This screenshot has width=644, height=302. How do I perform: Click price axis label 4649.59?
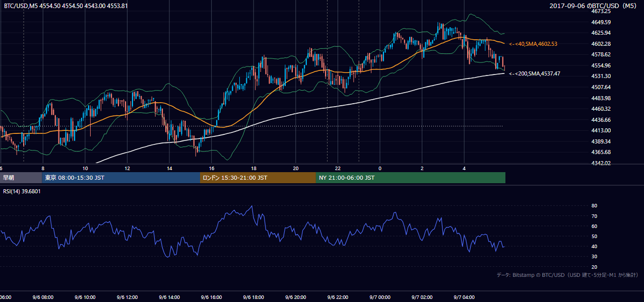602,22
